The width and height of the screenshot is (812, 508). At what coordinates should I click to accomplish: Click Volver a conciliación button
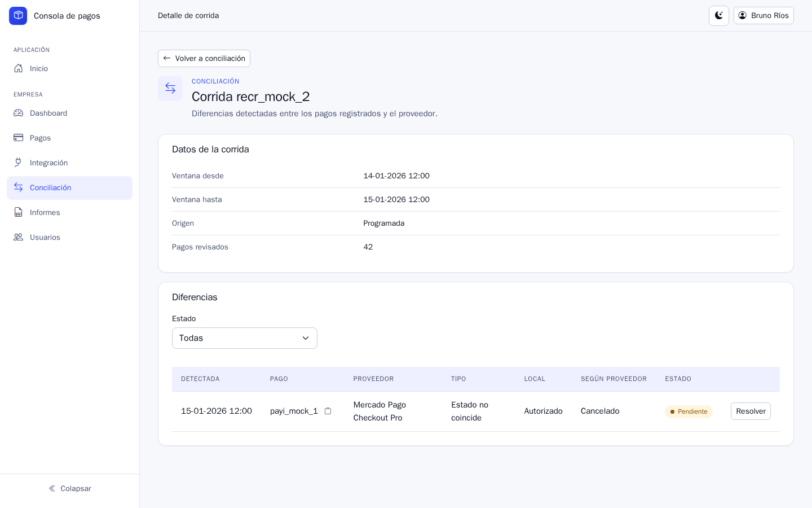pos(204,59)
